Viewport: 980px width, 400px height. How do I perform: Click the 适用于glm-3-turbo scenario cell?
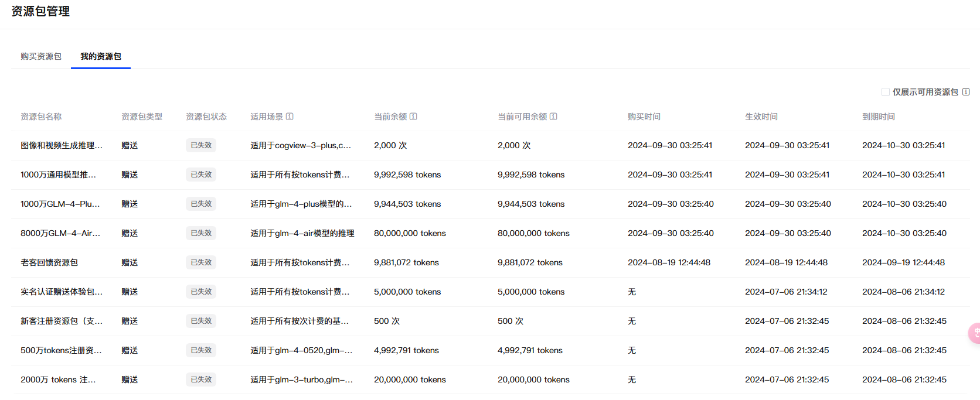301,380
